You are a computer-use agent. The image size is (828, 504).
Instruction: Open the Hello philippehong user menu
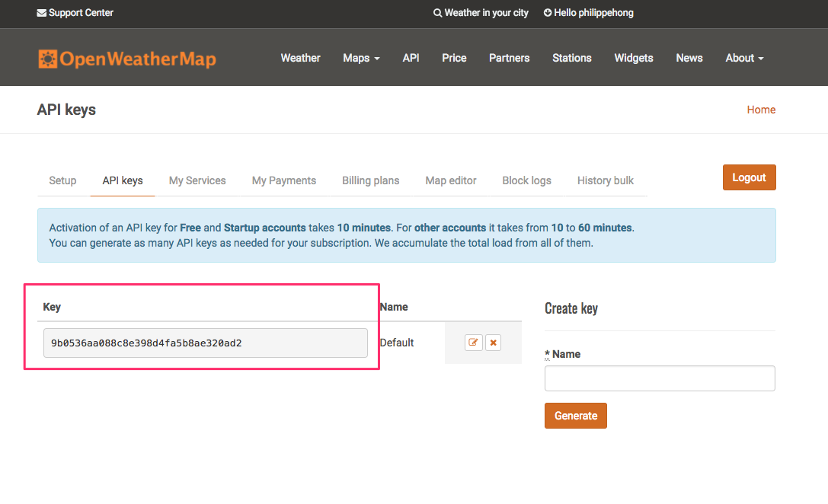pyautogui.click(x=588, y=13)
